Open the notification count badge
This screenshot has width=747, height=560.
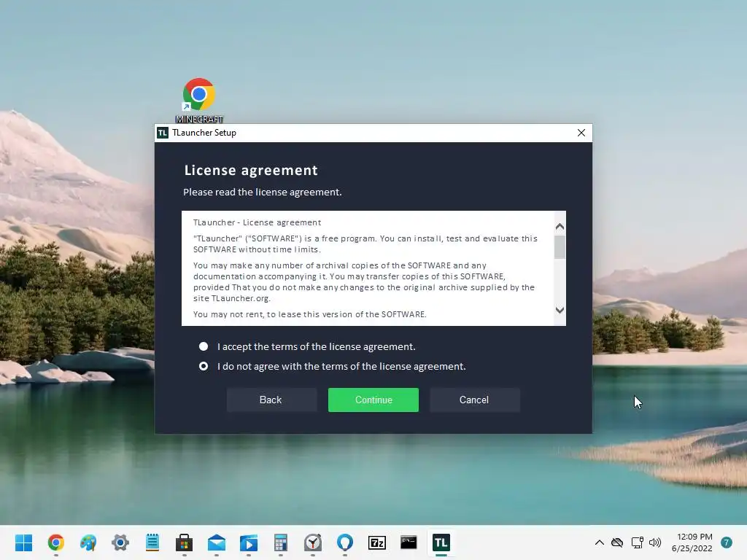(727, 542)
